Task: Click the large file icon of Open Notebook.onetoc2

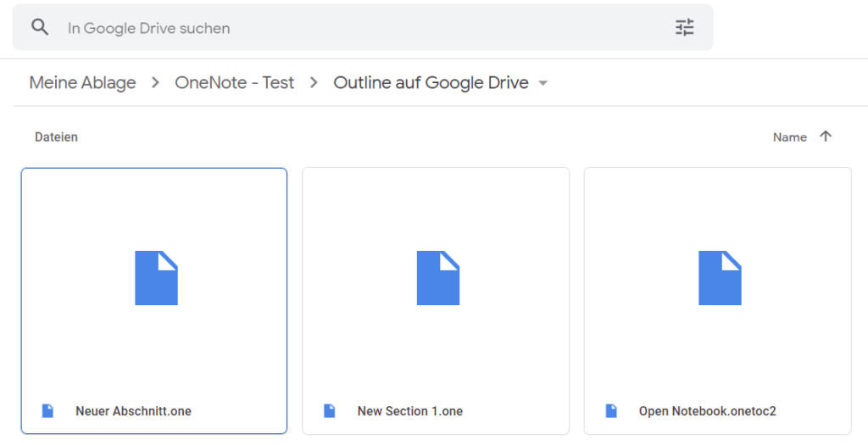Action: pyautogui.click(x=720, y=278)
